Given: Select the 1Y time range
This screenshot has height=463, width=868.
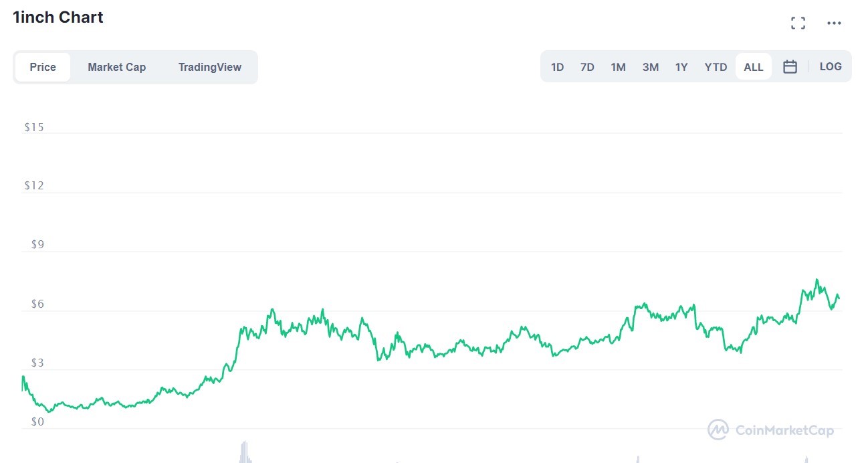Looking at the screenshot, I should (x=681, y=67).
